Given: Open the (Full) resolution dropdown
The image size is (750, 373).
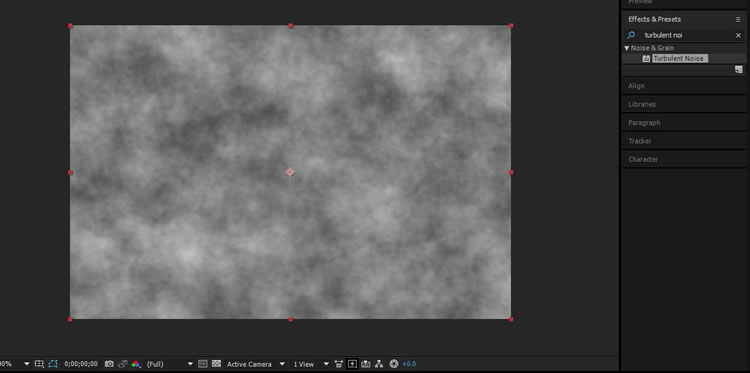Looking at the screenshot, I should (x=169, y=364).
